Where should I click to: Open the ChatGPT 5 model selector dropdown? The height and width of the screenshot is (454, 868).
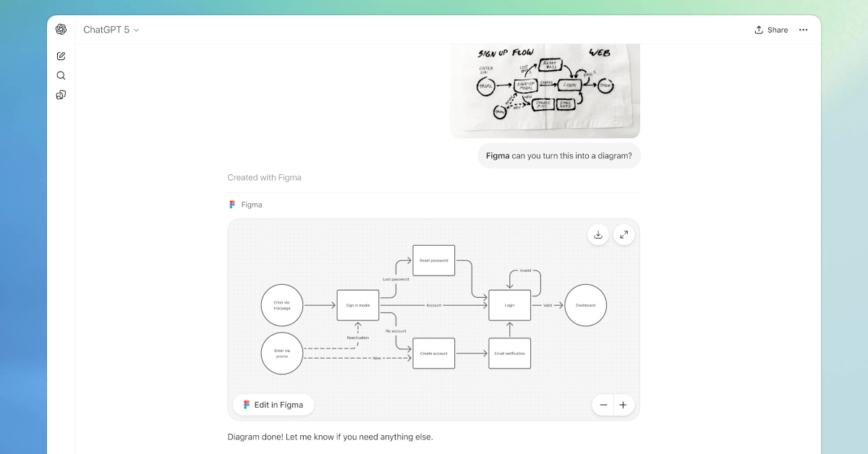pos(112,30)
